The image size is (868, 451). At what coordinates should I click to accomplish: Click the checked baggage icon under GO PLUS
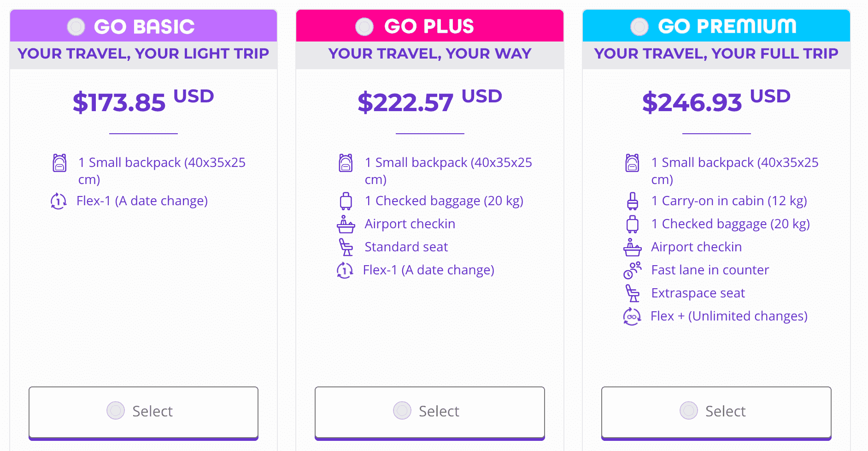tap(346, 201)
